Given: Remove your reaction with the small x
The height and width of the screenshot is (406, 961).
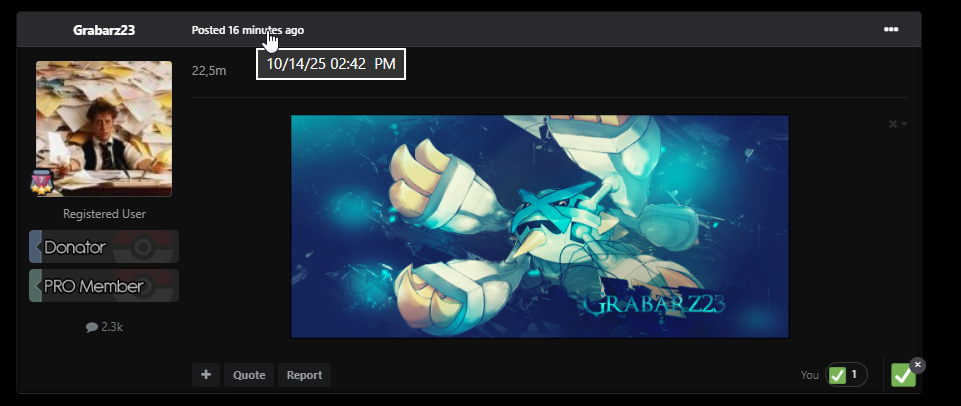Looking at the screenshot, I should pos(918,365).
